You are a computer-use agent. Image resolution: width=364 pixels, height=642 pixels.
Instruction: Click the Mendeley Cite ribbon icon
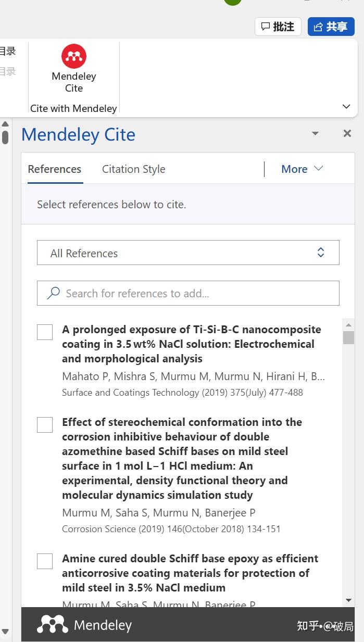[x=74, y=56]
